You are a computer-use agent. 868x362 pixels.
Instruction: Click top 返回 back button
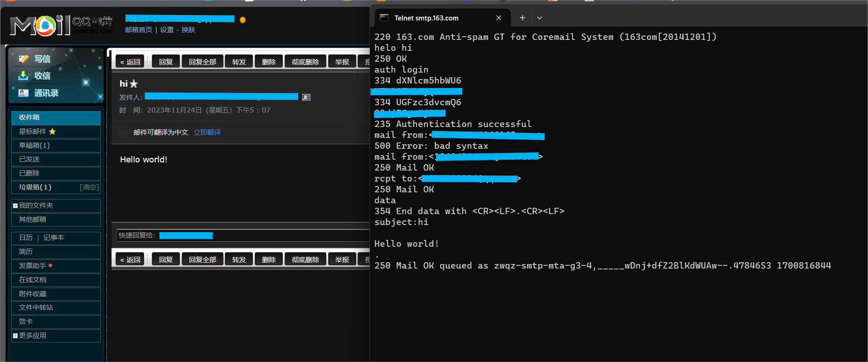coord(130,62)
